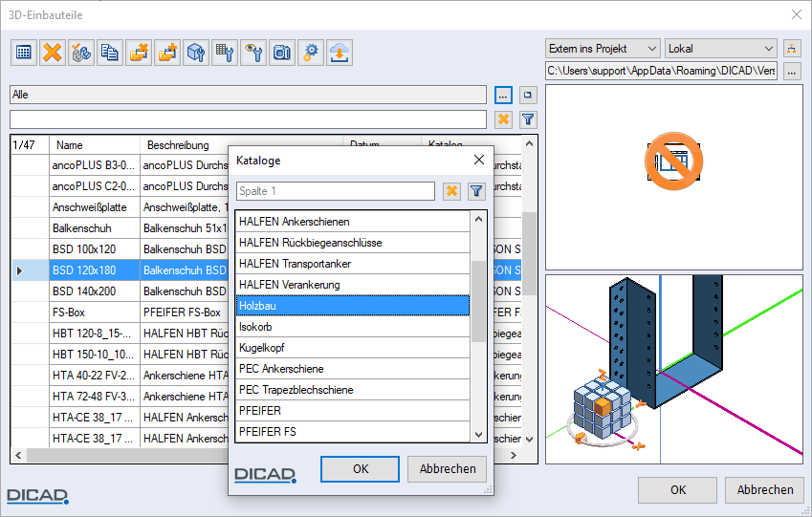
Task: Click Abbrechen in the Kataloge dialog
Action: point(447,469)
